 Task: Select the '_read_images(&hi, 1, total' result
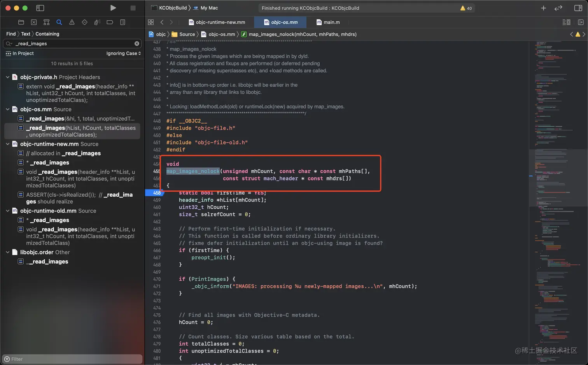[x=76, y=119]
